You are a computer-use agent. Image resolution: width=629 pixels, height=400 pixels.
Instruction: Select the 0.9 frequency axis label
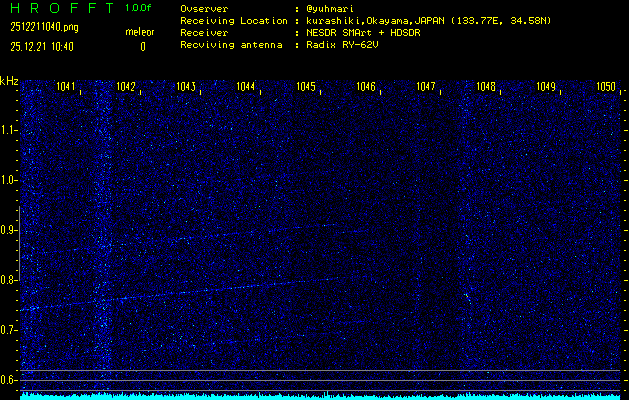(9, 230)
